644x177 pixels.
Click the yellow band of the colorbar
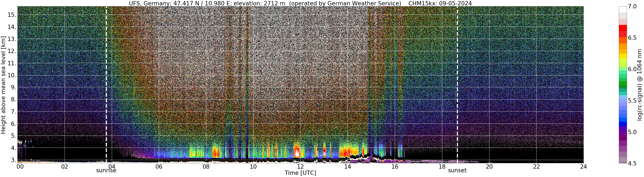point(623,56)
